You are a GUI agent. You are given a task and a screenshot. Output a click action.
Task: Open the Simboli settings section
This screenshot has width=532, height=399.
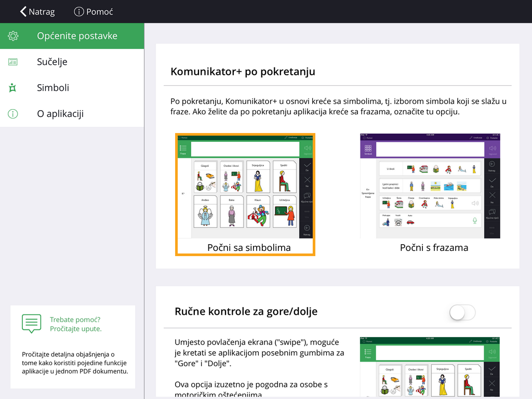tap(72, 87)
